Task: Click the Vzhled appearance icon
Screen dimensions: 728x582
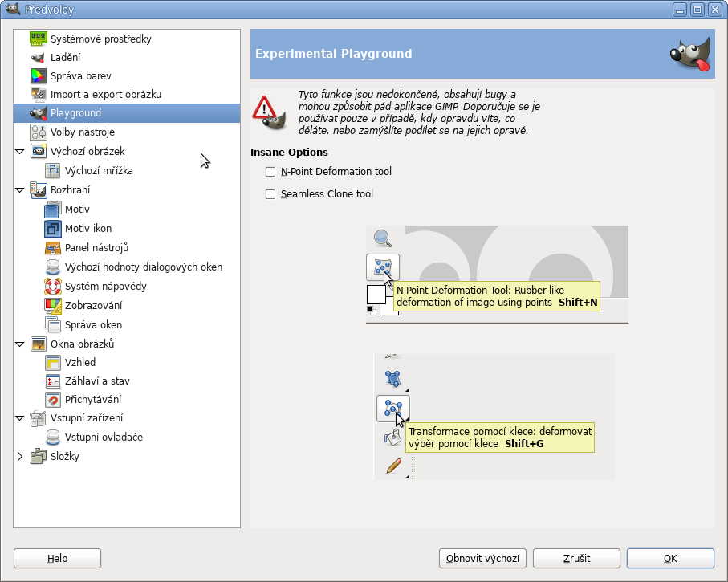Action: click(52, 362)
